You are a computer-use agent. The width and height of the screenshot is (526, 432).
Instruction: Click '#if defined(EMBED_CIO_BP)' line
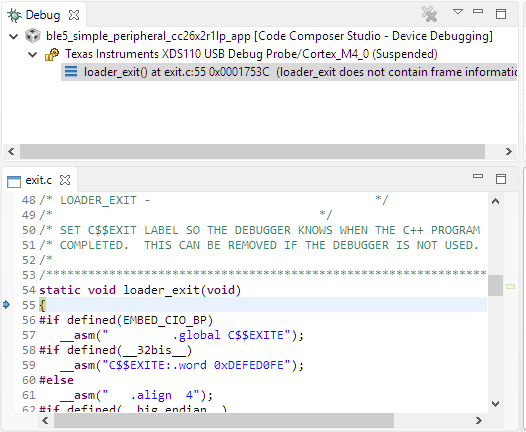point(126,320)
